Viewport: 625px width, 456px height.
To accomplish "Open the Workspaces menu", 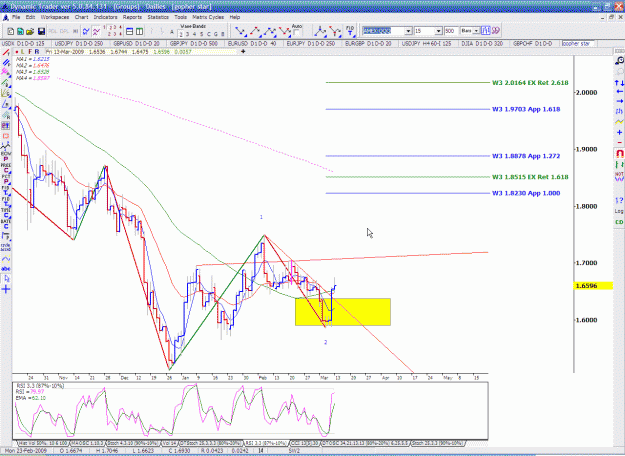I will [x=55, y=17].
